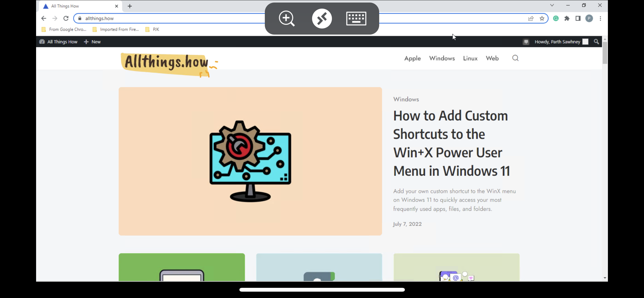The width and height of the screenshot is (644, 298).
Task: Open Imported From Firefox bookmarks folder
Action: pos(116,29)
